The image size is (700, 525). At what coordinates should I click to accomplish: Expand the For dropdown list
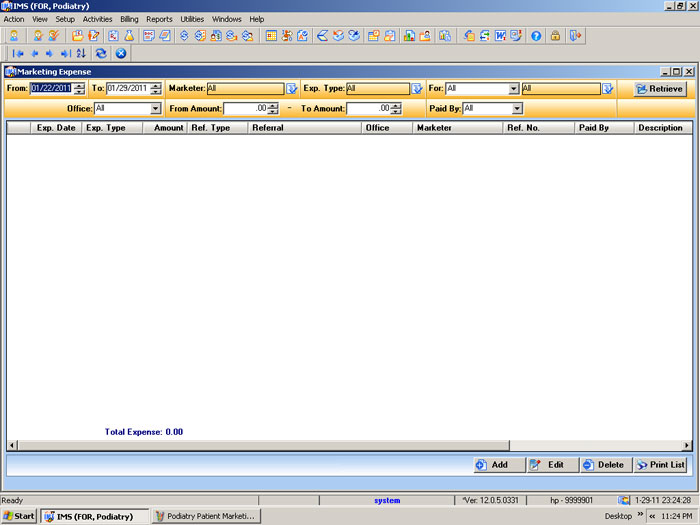pos(513,88)
